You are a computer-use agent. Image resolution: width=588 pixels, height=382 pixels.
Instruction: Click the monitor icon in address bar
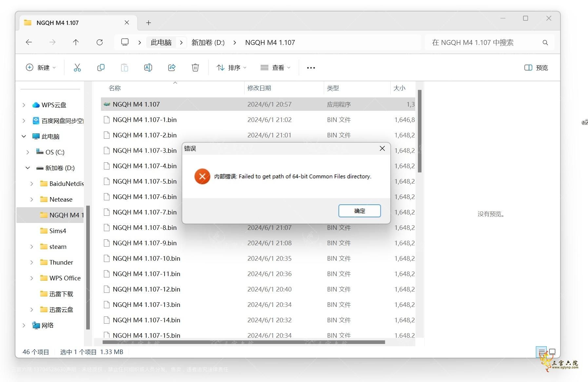pyautogui.click(x=125, y=42)
